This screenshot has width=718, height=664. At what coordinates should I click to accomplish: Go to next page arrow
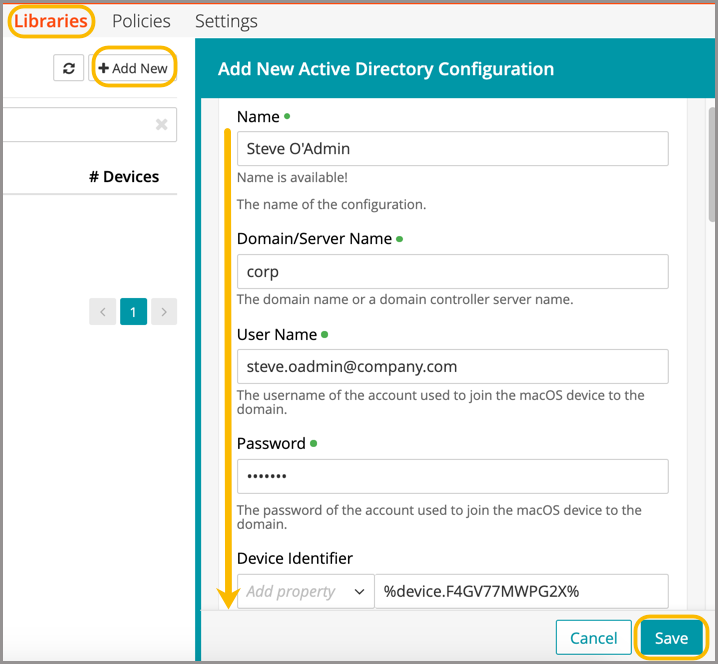(x=164, y=311)
